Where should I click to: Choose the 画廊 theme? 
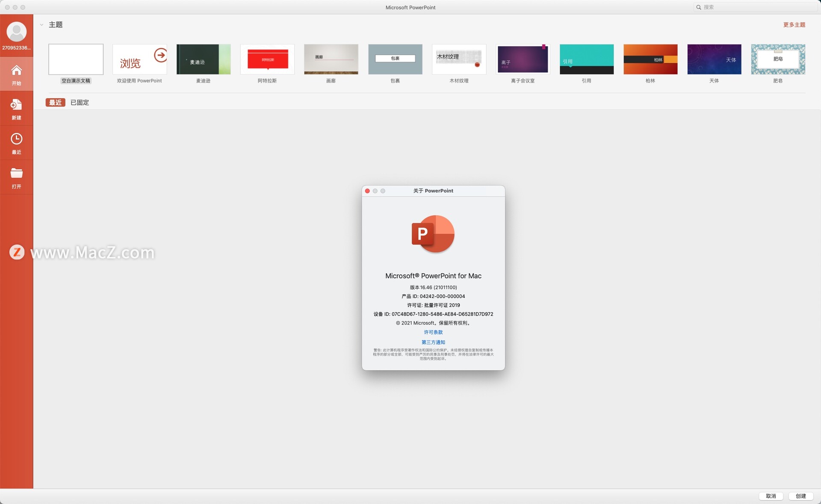[x=331, y=63]
